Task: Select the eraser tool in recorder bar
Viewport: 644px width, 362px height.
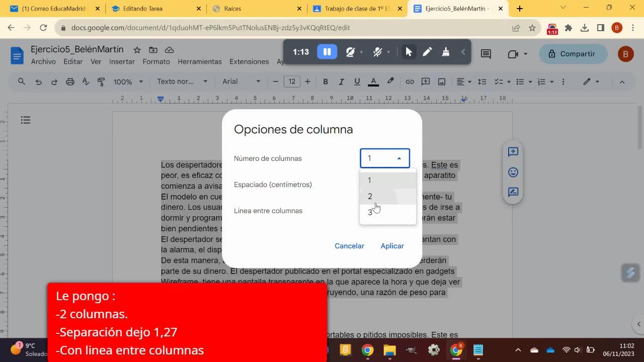Action: [x=445, y=52]
